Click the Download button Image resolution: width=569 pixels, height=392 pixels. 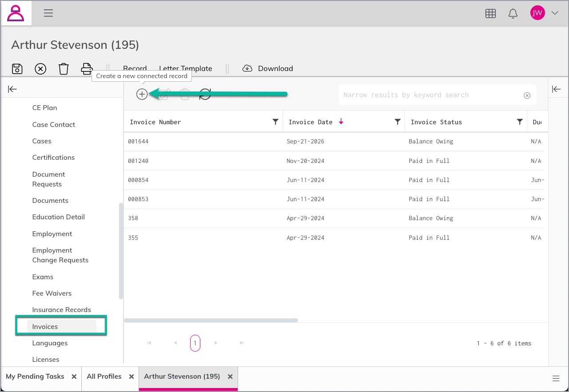(x=267, y=68)
